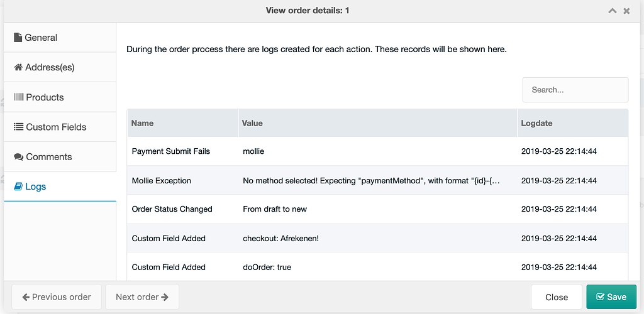
Task: Click Custom Field Added name in doOrder row
Action: [169, 268]
